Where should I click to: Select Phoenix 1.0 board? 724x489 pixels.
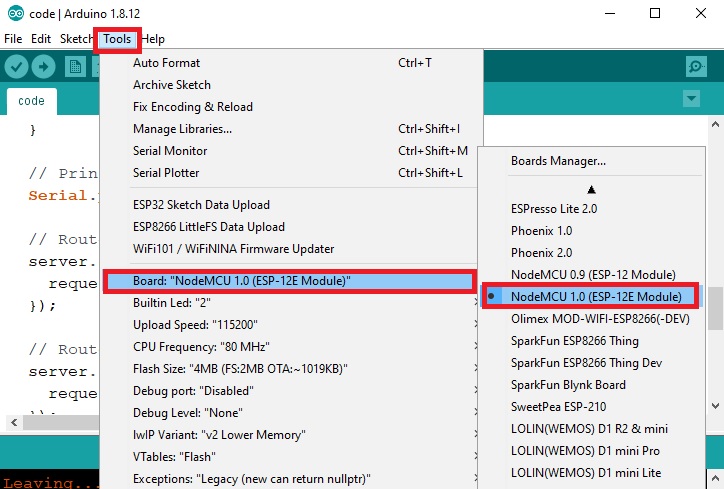592,231
